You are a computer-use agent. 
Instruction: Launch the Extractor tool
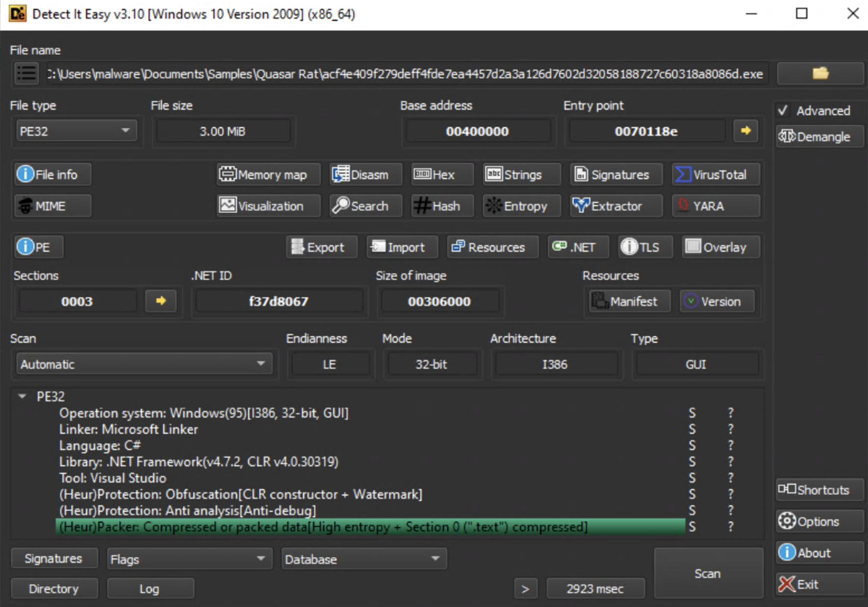(x=616, y=206)
